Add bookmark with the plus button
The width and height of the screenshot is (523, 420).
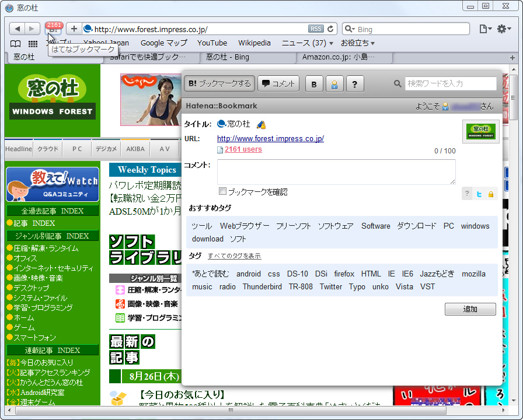point(74,29)
